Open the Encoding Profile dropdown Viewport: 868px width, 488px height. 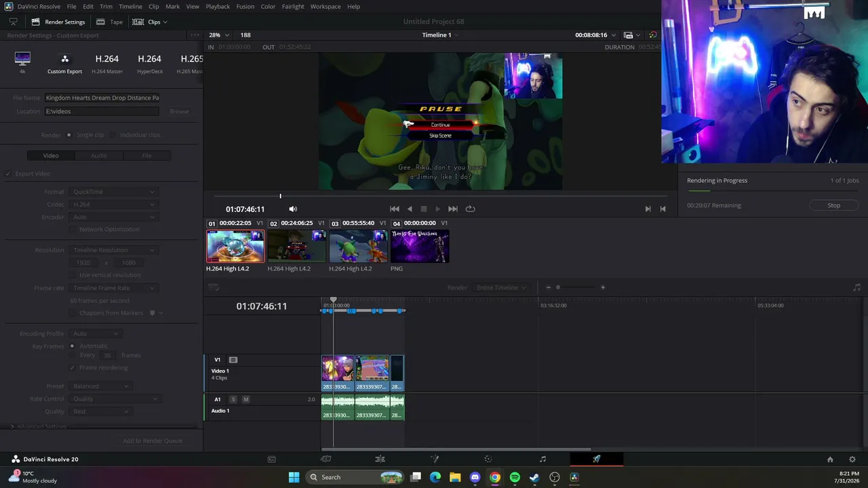point(96,333)
